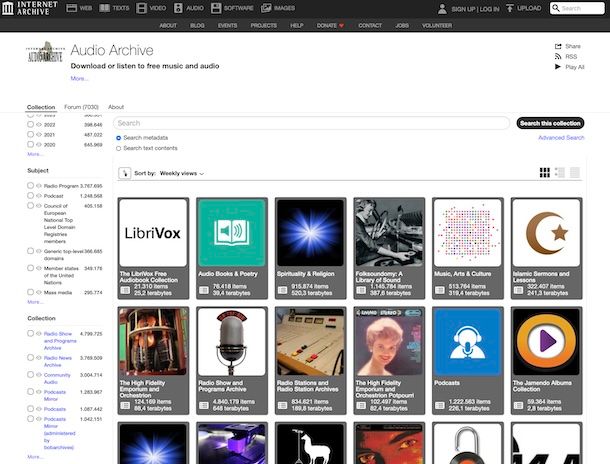
Task: Open the Projects menu item
Action: pos(264,26)
